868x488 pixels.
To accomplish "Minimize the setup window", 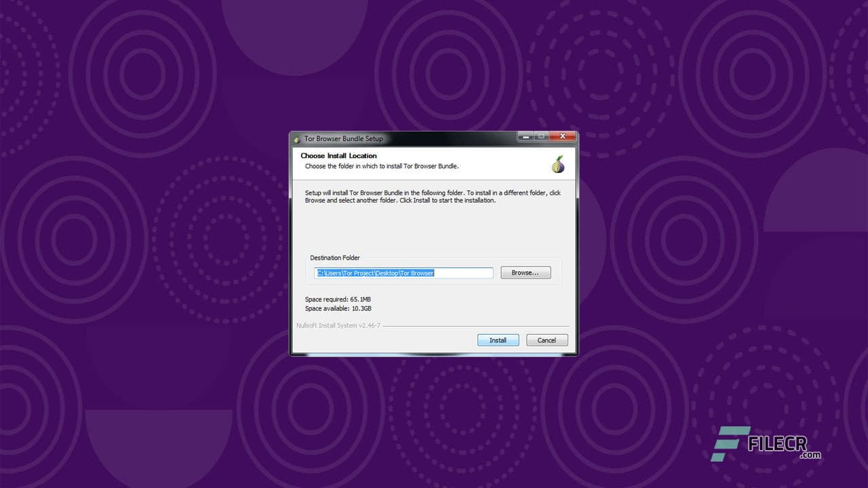I will pos(526,136).
